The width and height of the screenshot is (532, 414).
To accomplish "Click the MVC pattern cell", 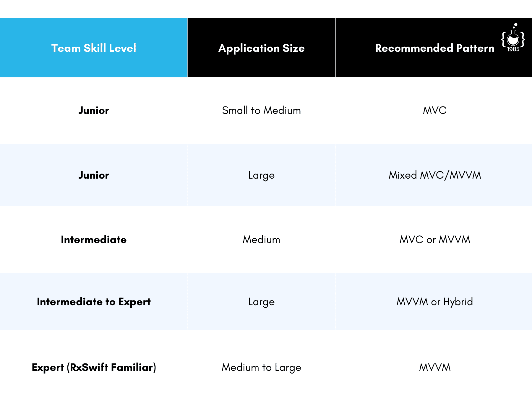I will [435, 110].
